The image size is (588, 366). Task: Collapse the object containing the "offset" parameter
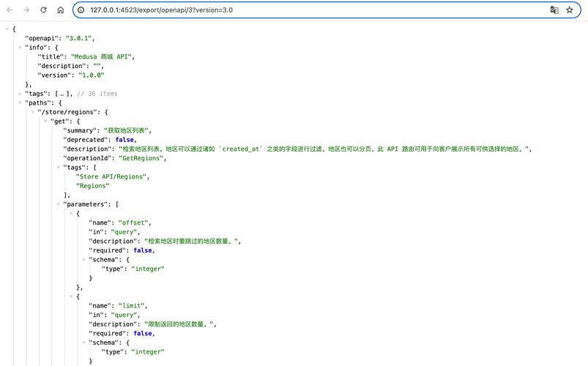pyautogui.click(x=71, y=214)
